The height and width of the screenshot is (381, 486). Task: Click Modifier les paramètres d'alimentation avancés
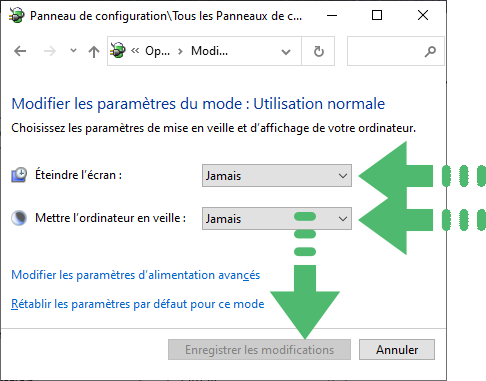tap(136, 275)
